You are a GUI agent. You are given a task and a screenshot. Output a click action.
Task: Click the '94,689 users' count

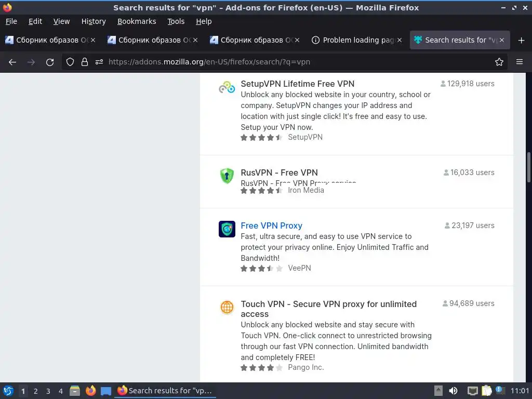click(469, 303)
